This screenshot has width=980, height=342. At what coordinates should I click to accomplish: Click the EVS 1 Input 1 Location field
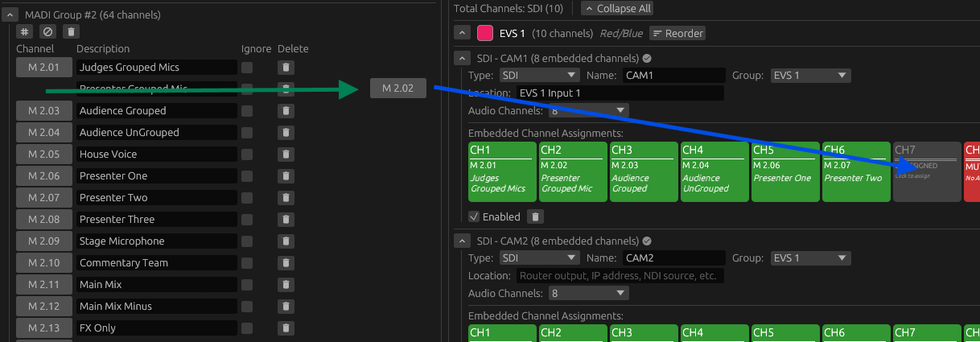[620, 93]
